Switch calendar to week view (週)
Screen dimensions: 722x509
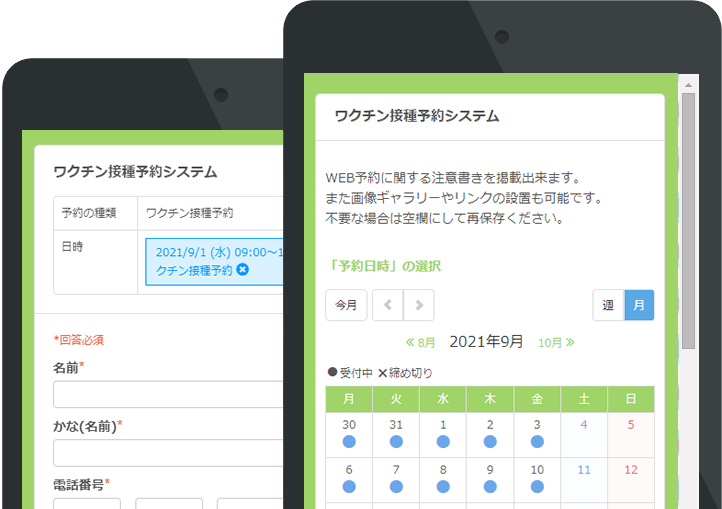[608, 305]
